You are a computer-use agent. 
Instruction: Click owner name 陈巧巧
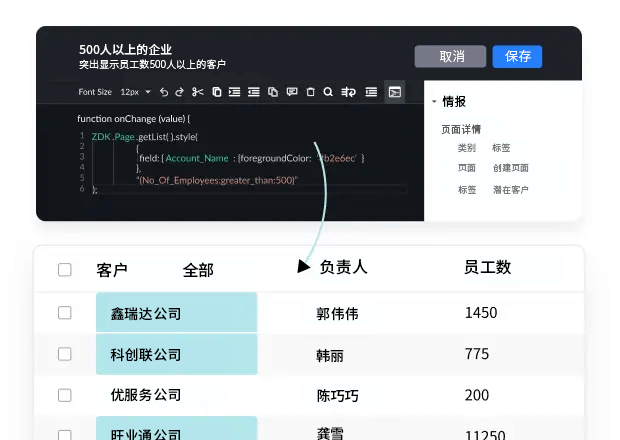[x=337, y=396]
